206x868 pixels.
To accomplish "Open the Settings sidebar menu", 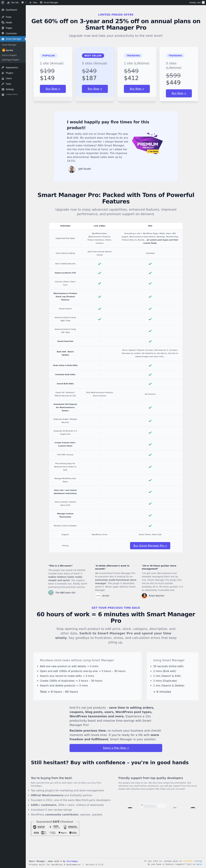I will [10, 89].
